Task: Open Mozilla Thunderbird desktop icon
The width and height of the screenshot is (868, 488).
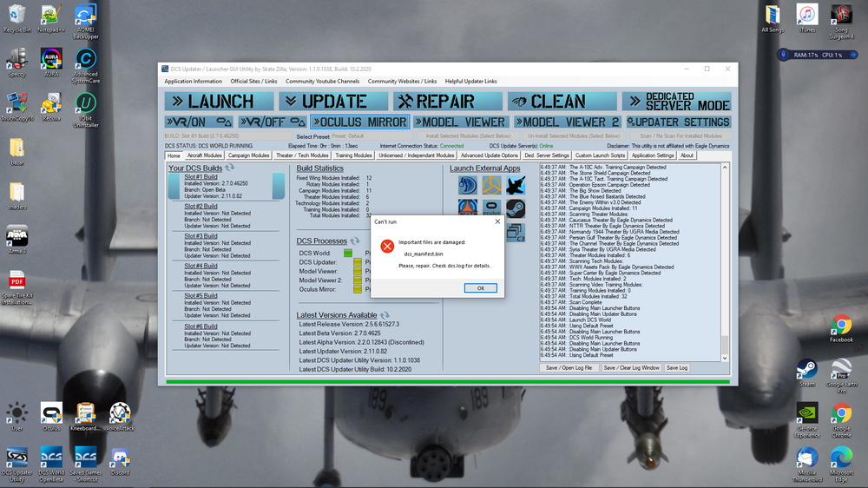Action: click(x=807, y=465)
